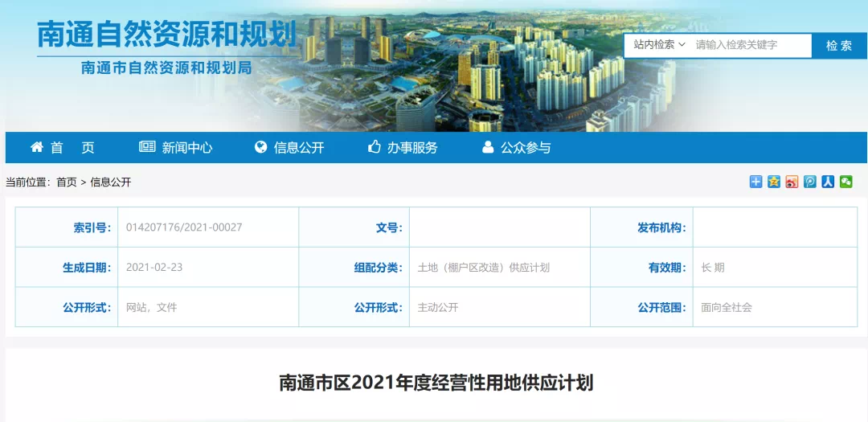Share via the Renren icon

pyautogui.click(x=828, y=182)
